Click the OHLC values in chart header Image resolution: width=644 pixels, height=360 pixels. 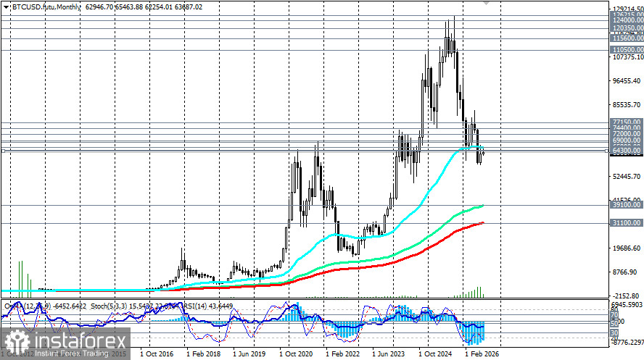144,7
